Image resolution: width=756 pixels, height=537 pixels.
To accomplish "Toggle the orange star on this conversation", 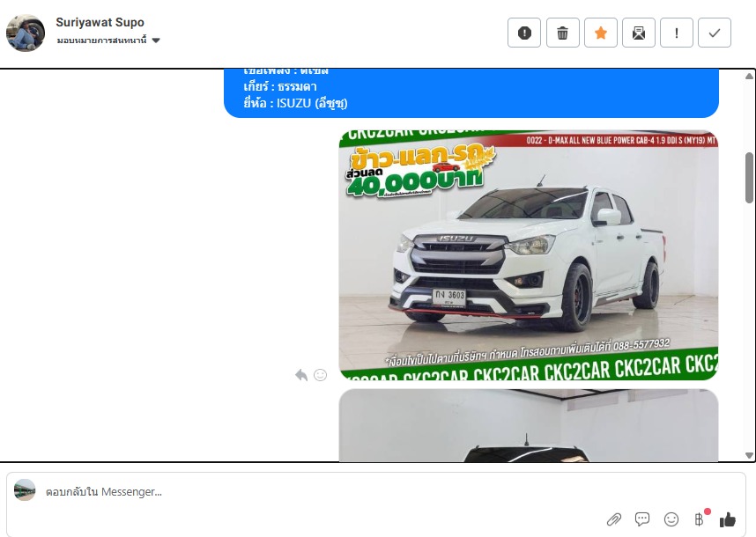I will tap(600, 33).
